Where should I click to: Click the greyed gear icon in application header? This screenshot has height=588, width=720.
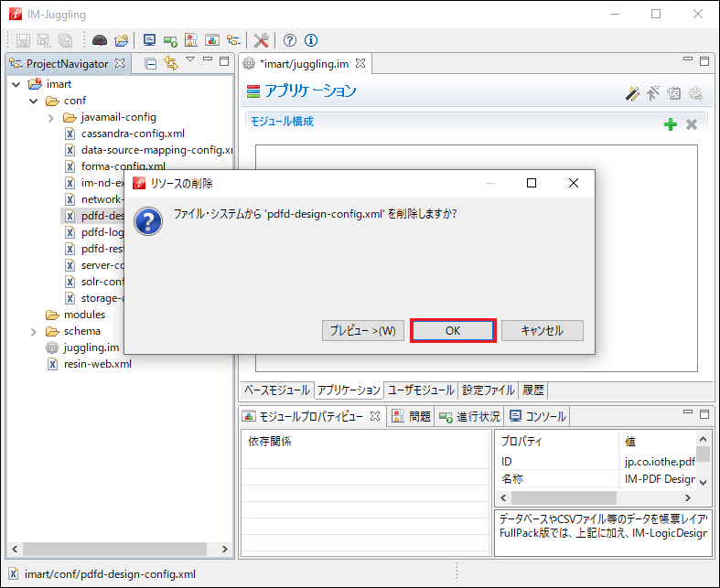pos(695,93)
